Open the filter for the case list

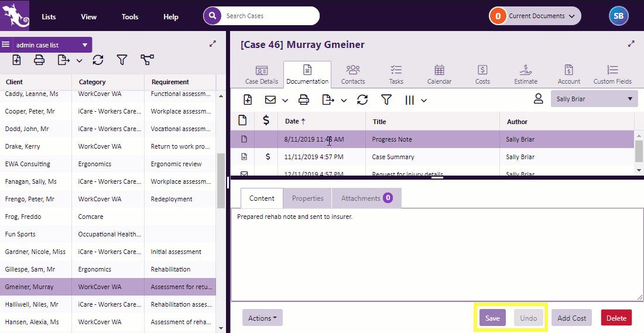click(x=122, y=60)
